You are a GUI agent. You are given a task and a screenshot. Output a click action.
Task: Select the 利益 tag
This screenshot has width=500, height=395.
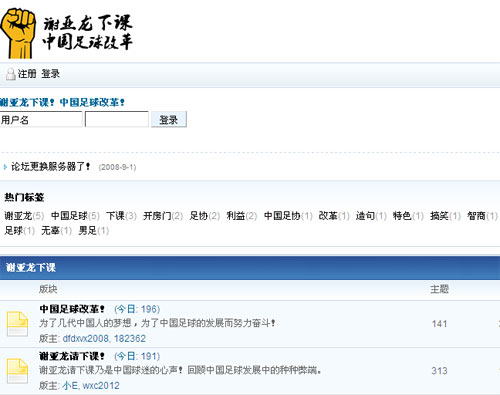tap(236, 216)
